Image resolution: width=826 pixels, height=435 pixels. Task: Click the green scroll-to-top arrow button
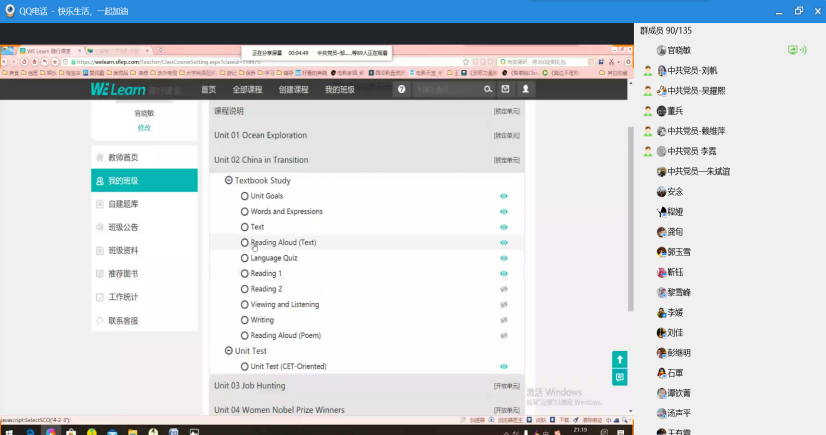click(620, 359)
